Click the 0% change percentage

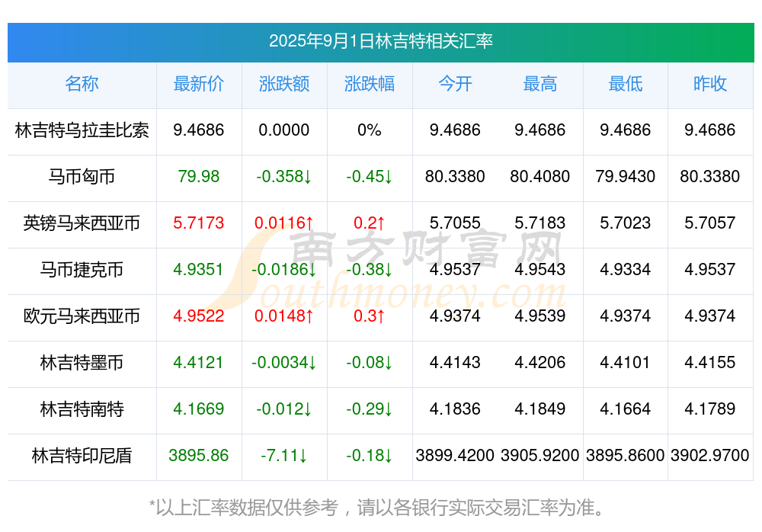pyautogui.click(x=370, y=130)
